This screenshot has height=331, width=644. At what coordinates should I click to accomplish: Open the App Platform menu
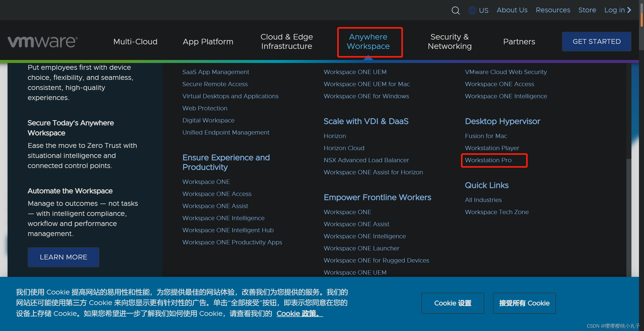point(208,42)
